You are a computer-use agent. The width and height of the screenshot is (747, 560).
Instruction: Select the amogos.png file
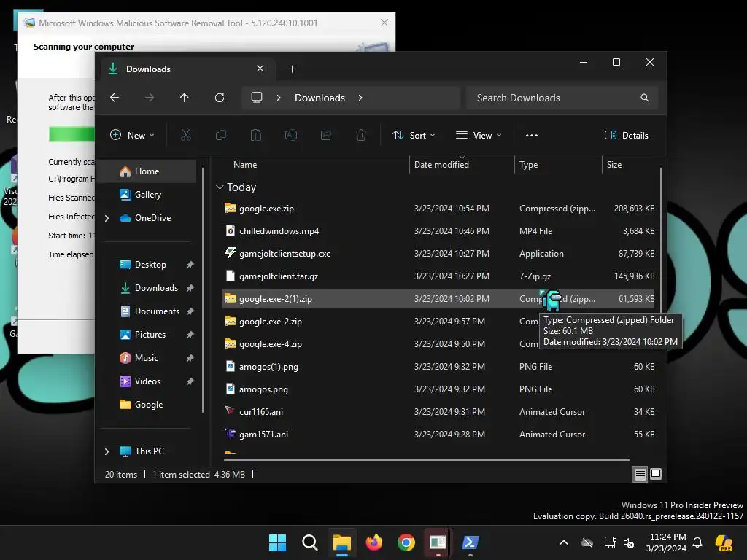click(x=438, y=389)
